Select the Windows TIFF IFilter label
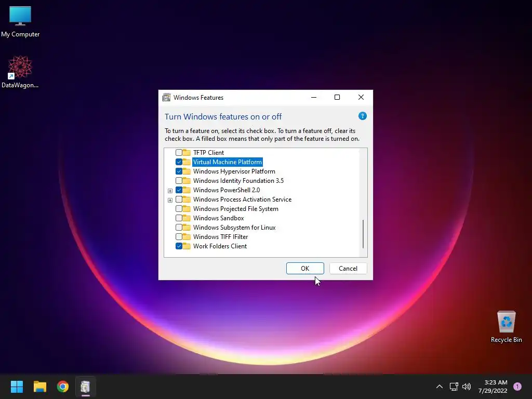Image resolution: width=532 pixels, height=399 pixels. pos(220,236)
